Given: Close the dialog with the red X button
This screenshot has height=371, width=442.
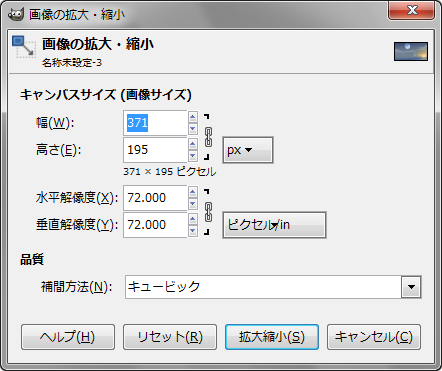Looking at the screenshot, I should (x=412, y=10).
